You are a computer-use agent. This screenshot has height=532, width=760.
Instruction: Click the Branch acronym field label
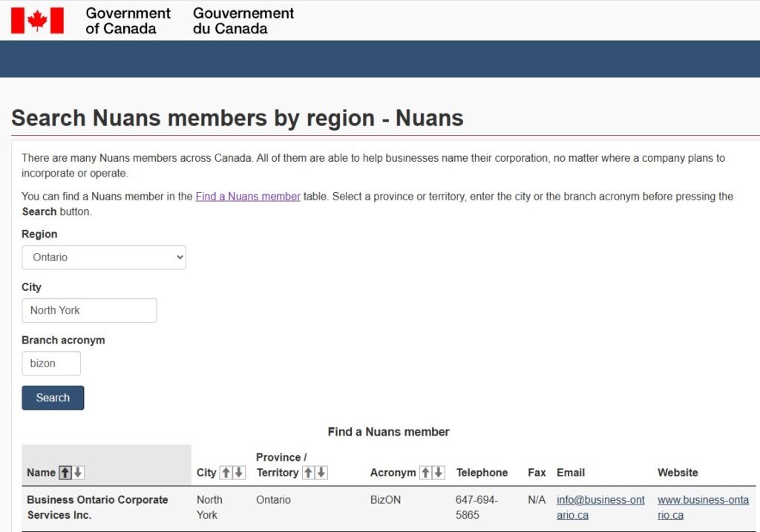(x=63, y=340)
